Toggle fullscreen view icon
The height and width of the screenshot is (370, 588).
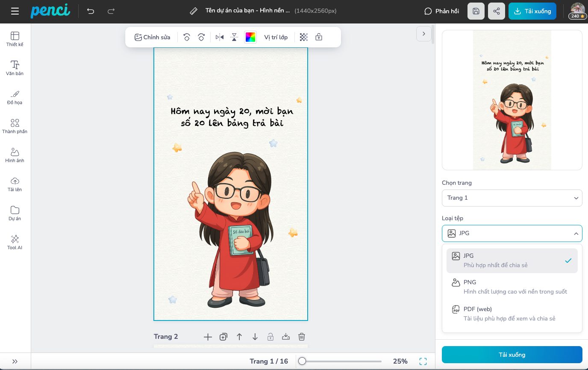[x=423, y=361]
